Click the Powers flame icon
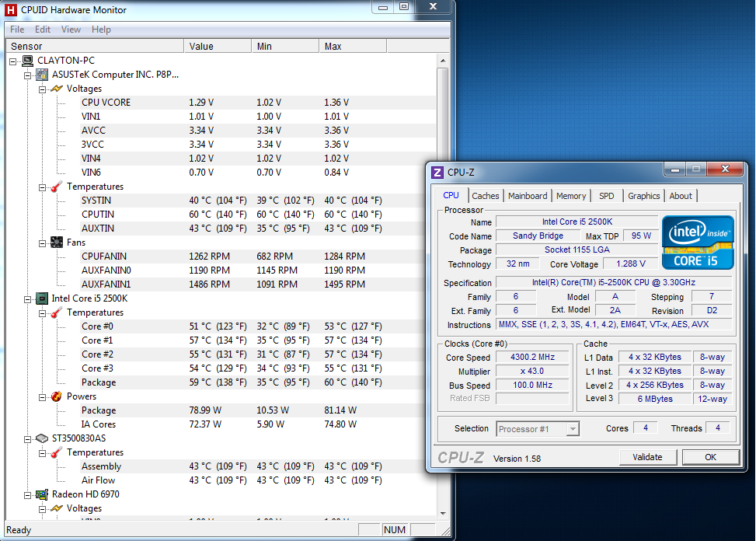756x541 pixels. 57,396
